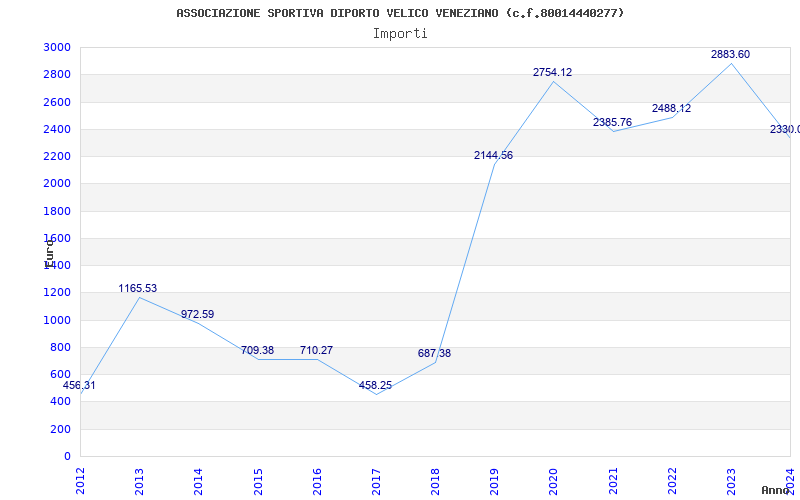Click the rotated 'Euro' y-axis title
Screen dimensions: 800x500
[x=49, y=253]
